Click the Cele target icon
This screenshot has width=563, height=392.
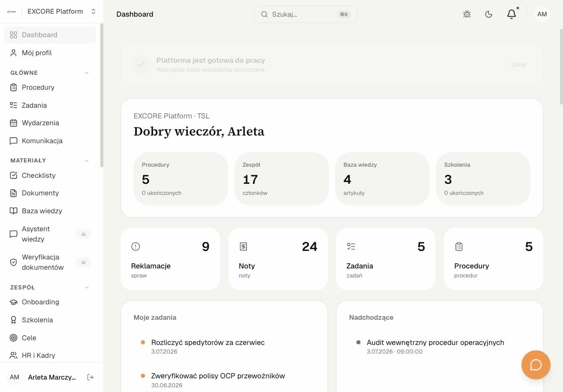pos(14,338)
